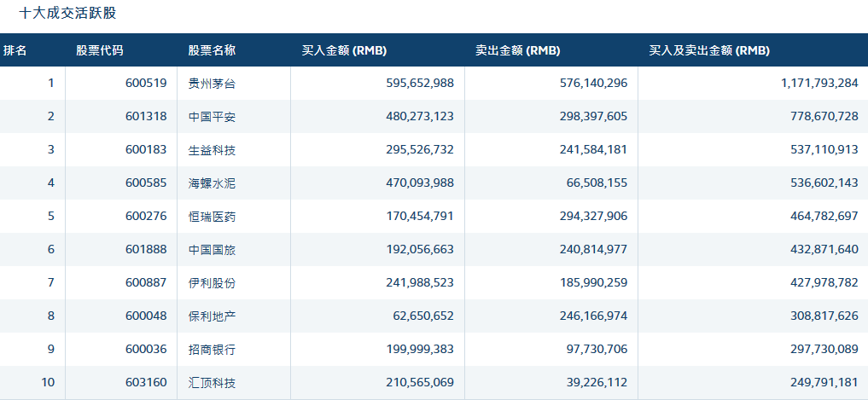The image size is (868, 400).
Task: Click buy amount 62,650,652
Action: (x=423, y=316)
